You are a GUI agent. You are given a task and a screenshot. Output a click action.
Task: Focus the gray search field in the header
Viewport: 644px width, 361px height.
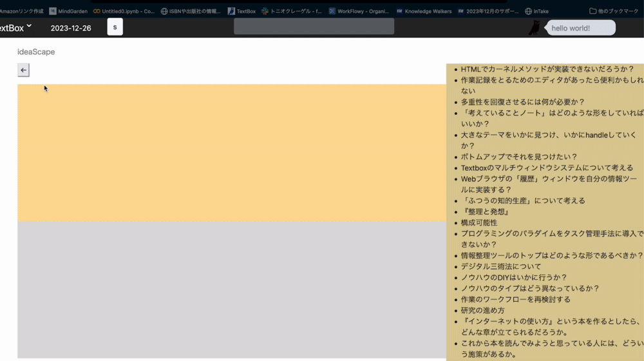point(314,26)
